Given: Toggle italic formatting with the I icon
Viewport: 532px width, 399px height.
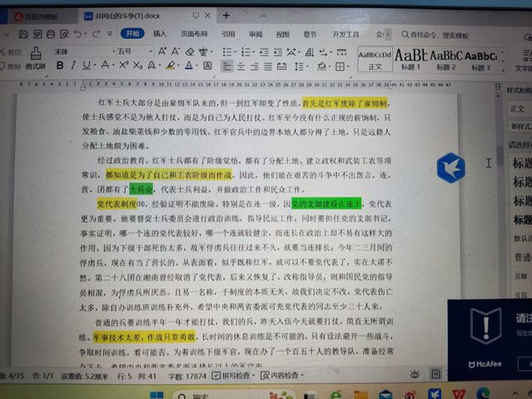Looking at the screenshot, I should [x=74, y=66].
